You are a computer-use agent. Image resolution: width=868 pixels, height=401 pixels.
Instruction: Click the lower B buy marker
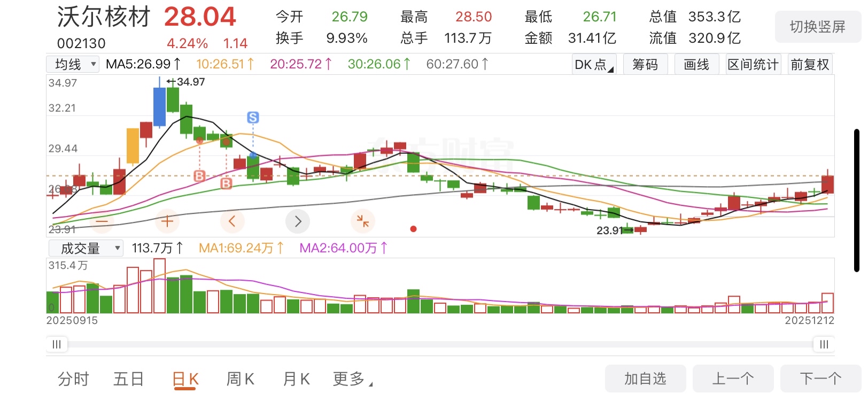pyautogui.click(x=226, y=183)
